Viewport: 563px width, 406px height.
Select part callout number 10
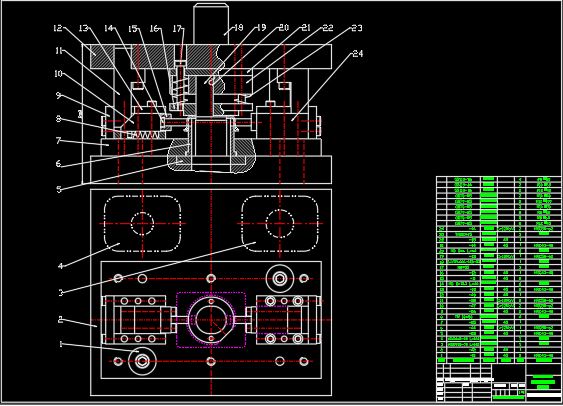click(x=58, y=74)
